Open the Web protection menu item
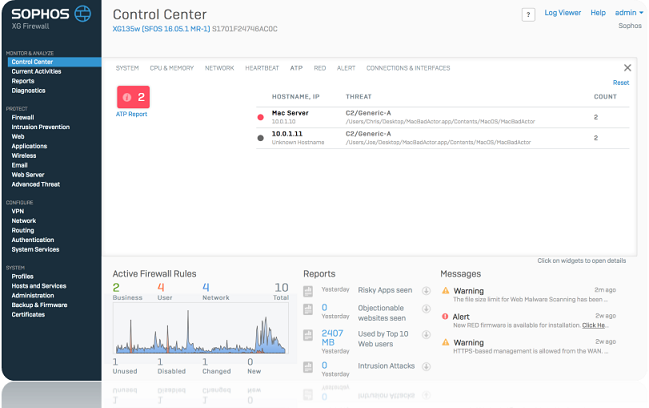The height and width of the screenshot is (408, 649). pos(18,137)
